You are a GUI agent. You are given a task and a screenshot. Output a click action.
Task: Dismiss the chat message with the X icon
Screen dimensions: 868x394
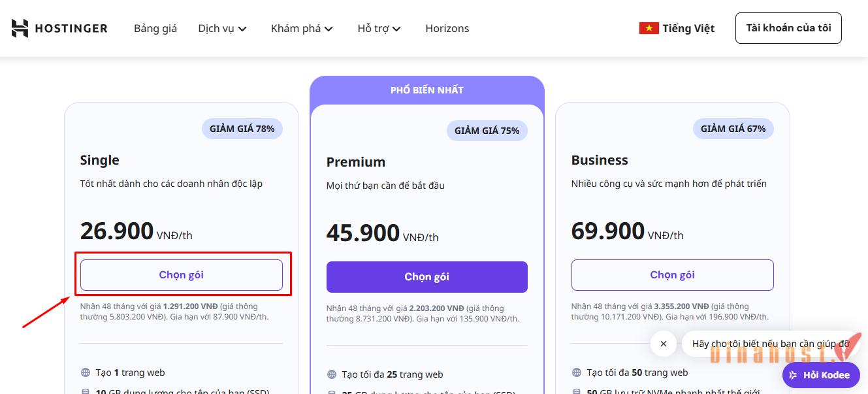click(664, 344)
